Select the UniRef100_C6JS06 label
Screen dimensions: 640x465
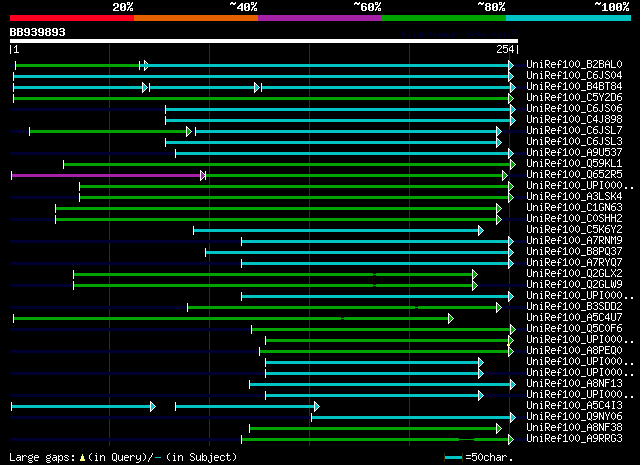(x=574, y=109)
